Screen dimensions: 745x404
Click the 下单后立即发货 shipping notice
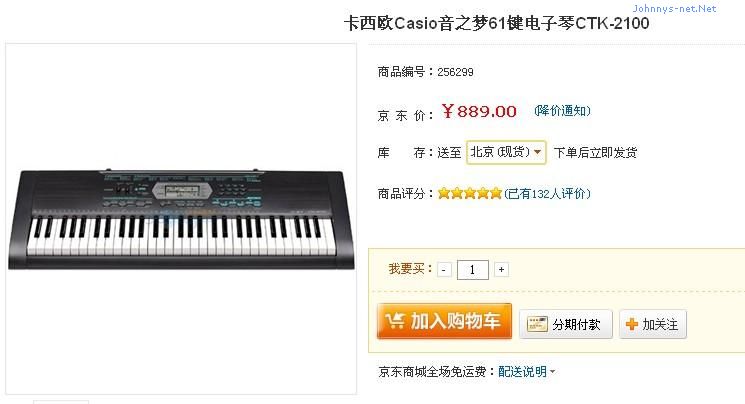coord(595,152)
